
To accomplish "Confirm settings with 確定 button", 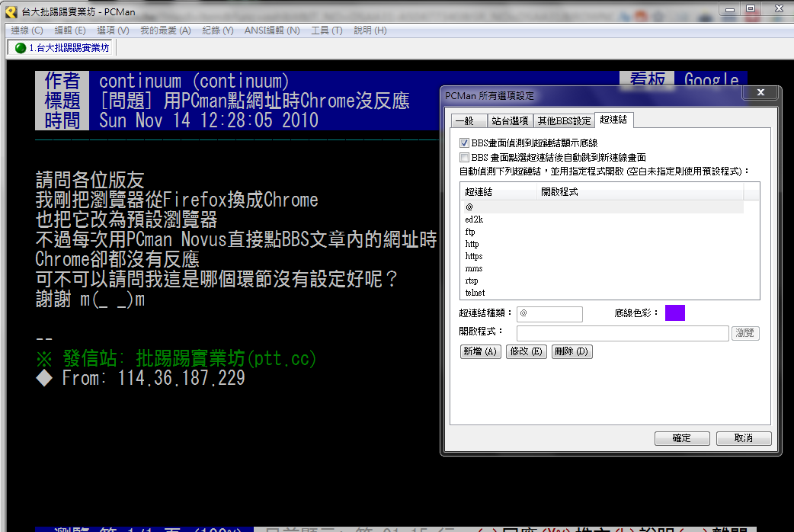I will point(681,437).
